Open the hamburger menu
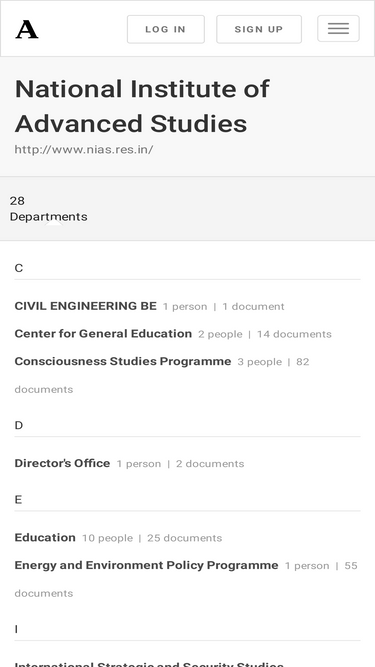 point(338,29)
